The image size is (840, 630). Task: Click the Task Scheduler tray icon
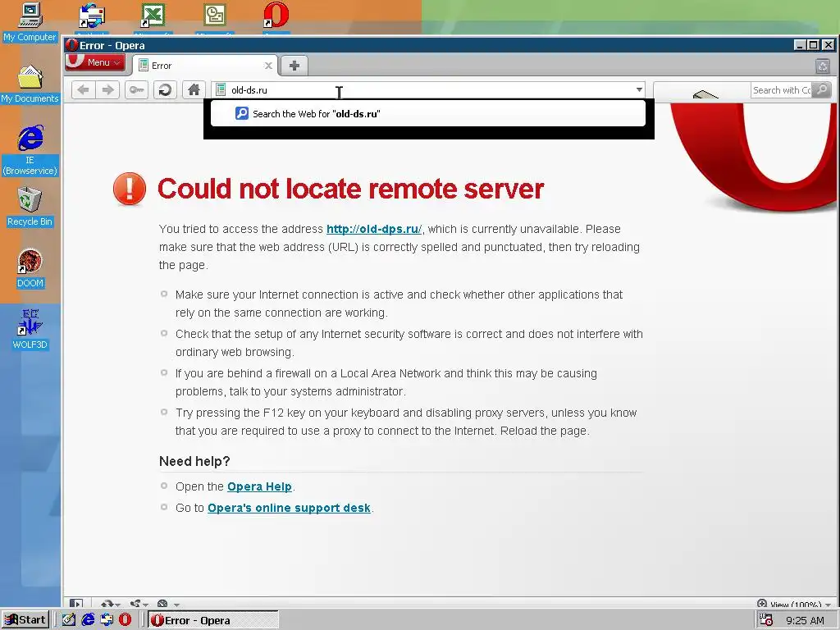click(767, 620)
